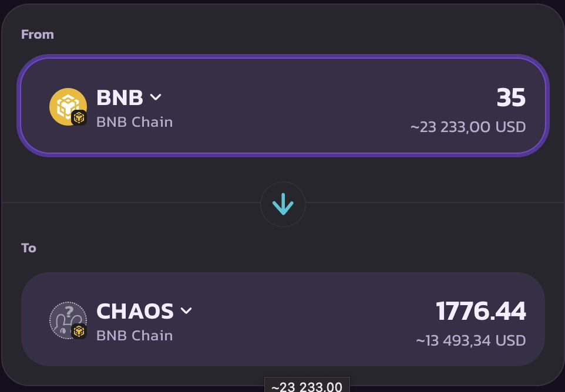
Task: Expand the BNB token dropdown chevron
Action: pos(156,97)
